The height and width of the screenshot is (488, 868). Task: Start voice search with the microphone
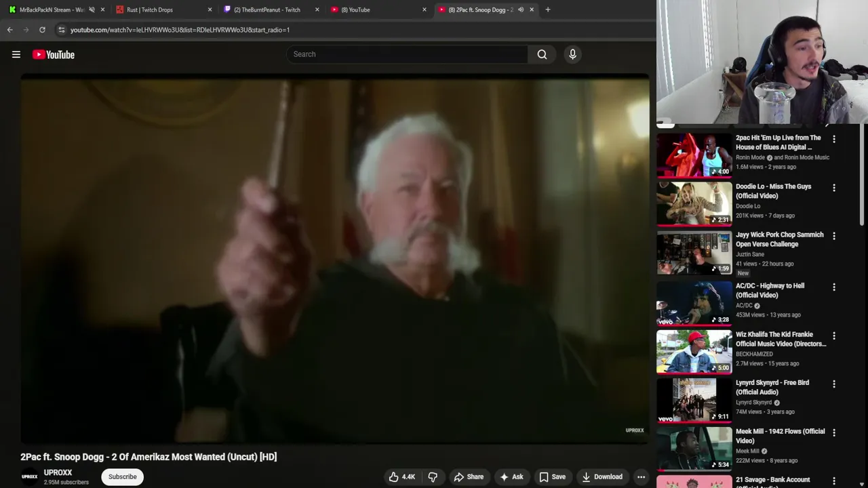coord(572,54)
